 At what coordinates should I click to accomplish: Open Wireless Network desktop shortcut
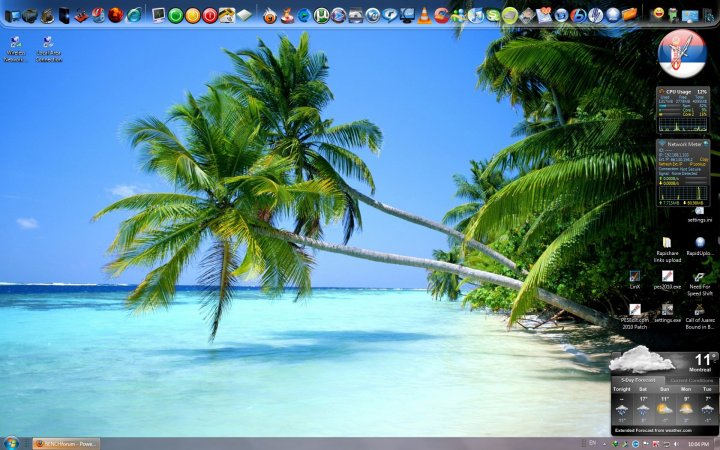coord(15,49)
